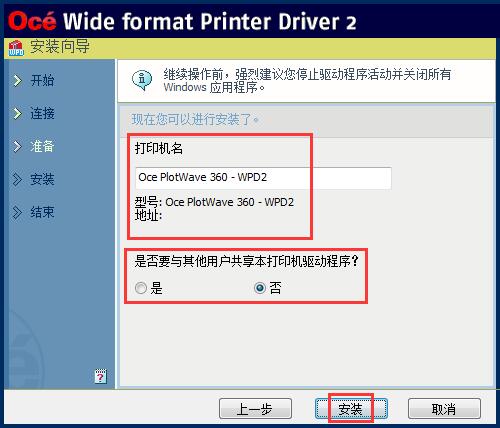The height and width of the screenshot is (428, 500).
Task: Click the chevron icon next to 安装 step
Action: (x=17, y=179)
